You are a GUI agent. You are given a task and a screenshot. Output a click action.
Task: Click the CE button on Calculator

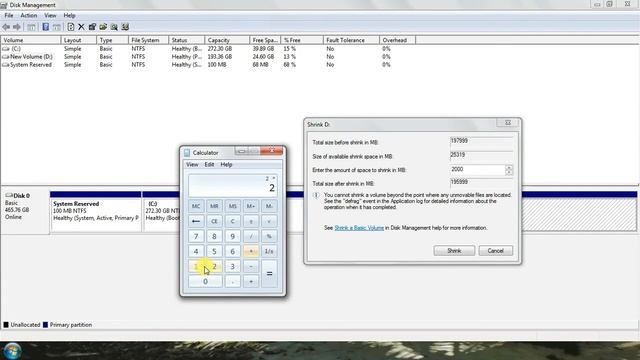pyautogui.click(x=214, y=221)
